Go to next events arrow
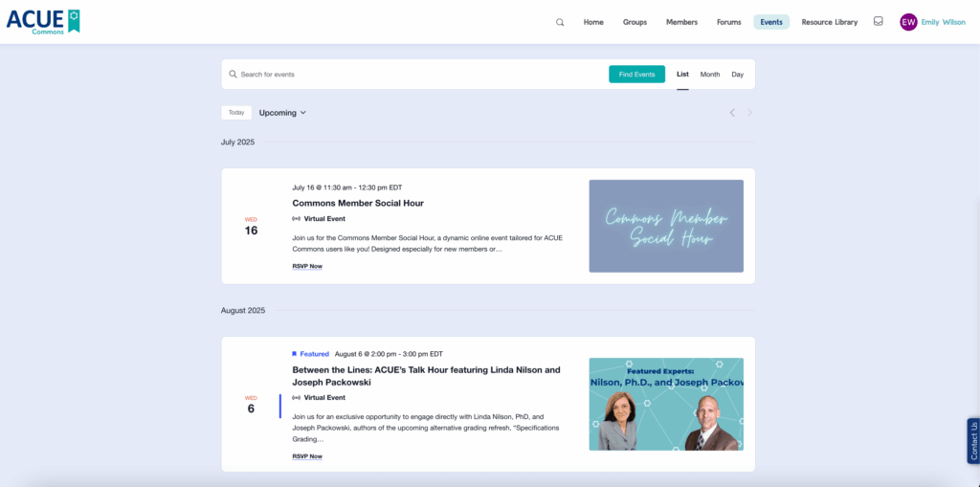 (749, 113)
